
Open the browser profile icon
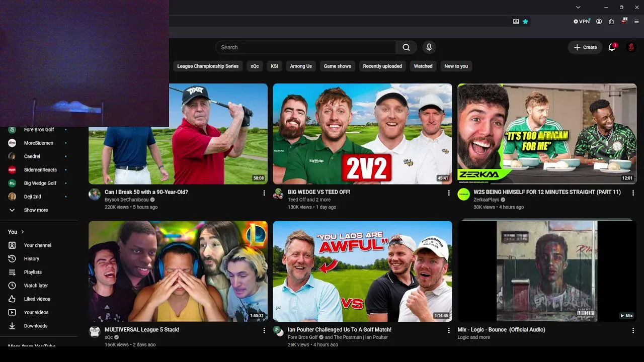tap(599, 22)
